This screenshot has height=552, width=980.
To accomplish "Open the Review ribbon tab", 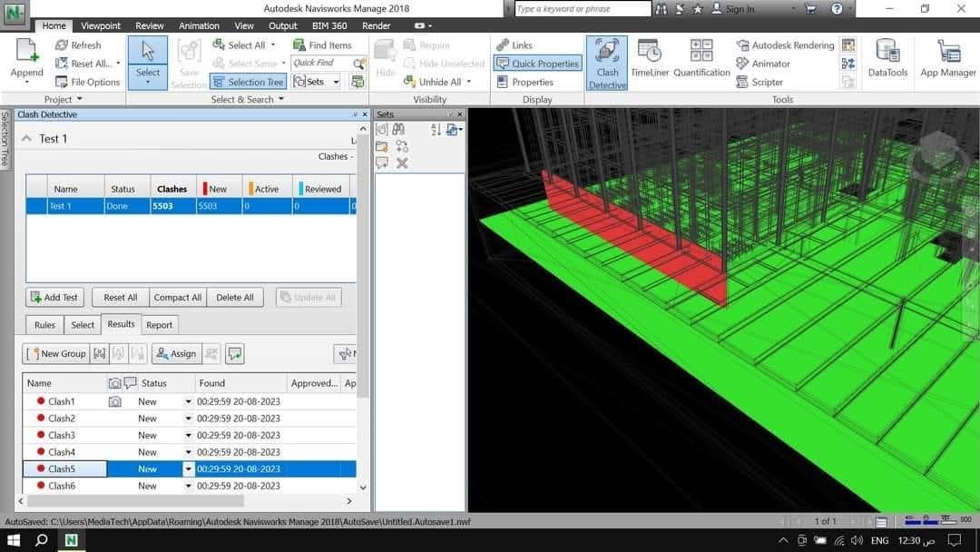I will tap(150, 25).
